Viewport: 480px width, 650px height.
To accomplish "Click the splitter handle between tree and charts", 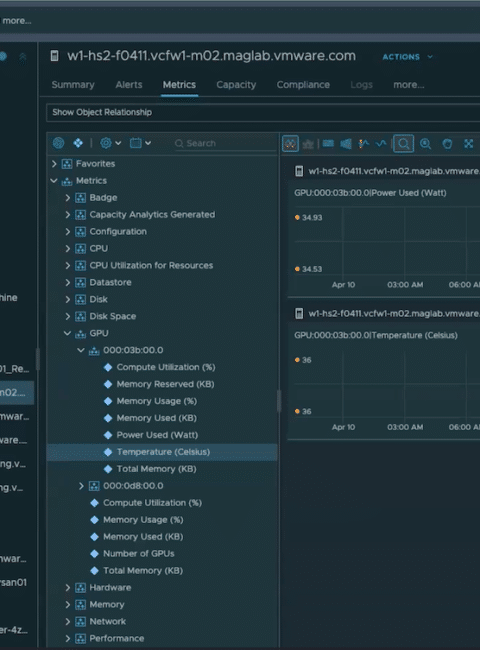I will click(x=279, y=400).
